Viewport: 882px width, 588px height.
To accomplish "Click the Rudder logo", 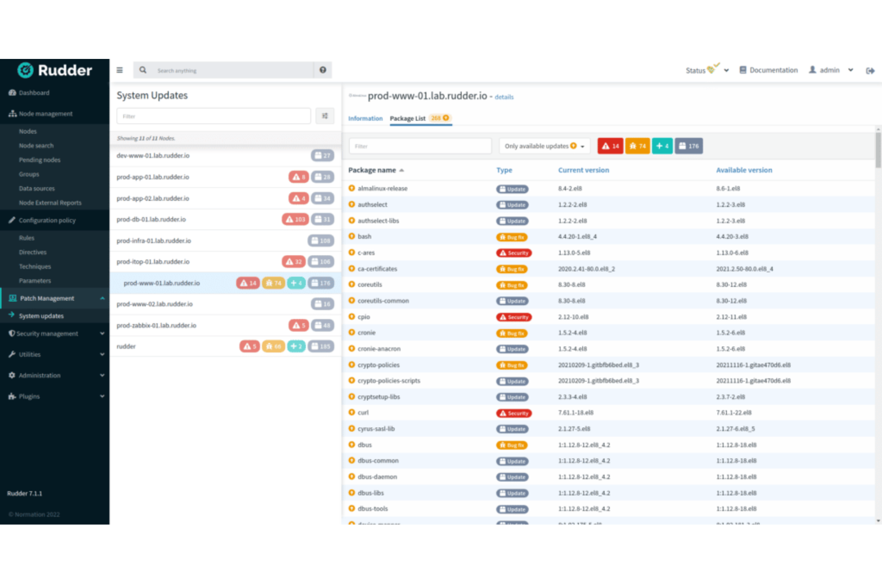I will (55, 70).
